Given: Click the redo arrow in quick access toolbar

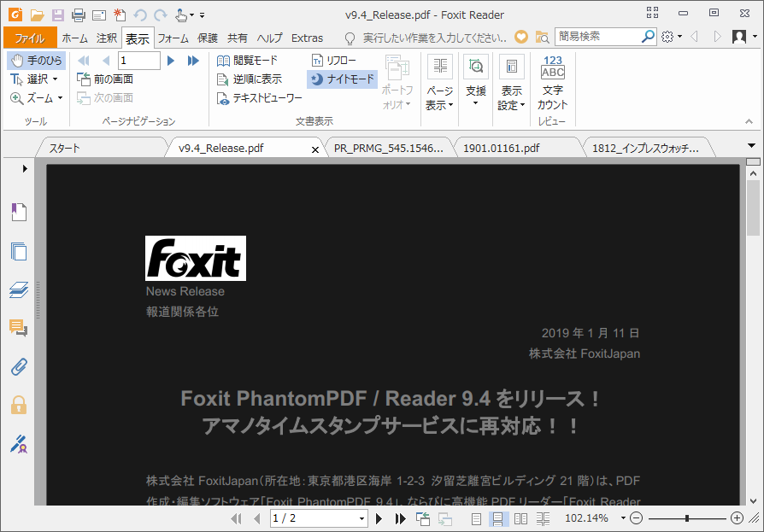Looking at the screenshot, I should (x=161, y=15).
